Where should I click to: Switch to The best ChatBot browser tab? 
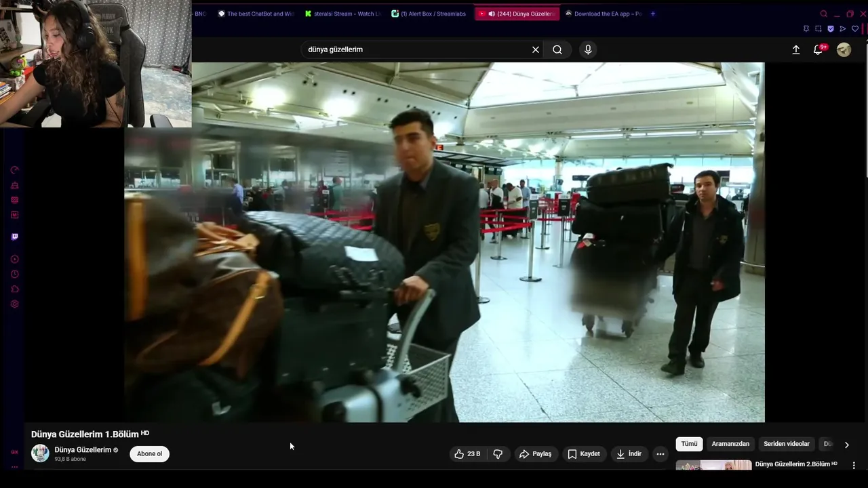[256, 14]
